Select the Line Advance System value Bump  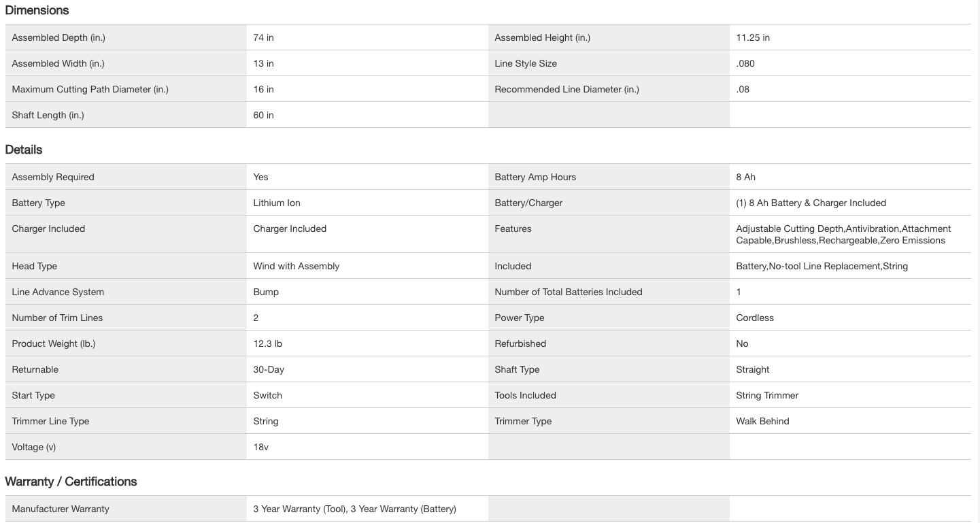[266, 292]
